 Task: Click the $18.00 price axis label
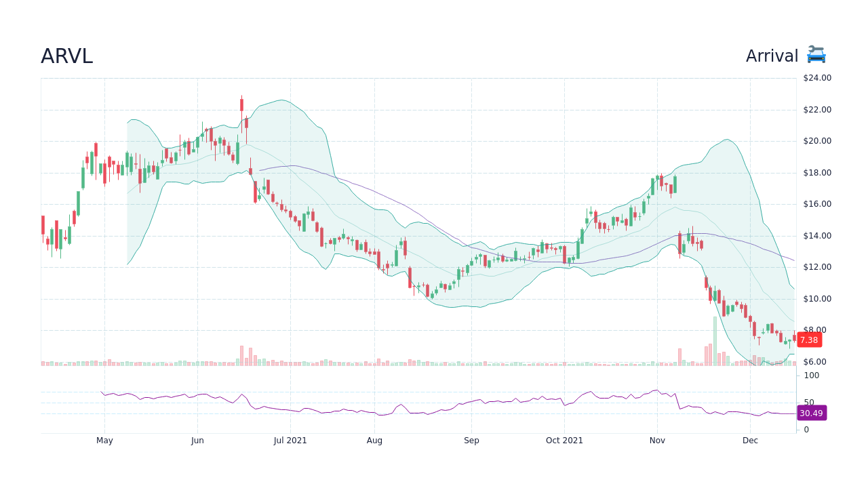point(817,173)
